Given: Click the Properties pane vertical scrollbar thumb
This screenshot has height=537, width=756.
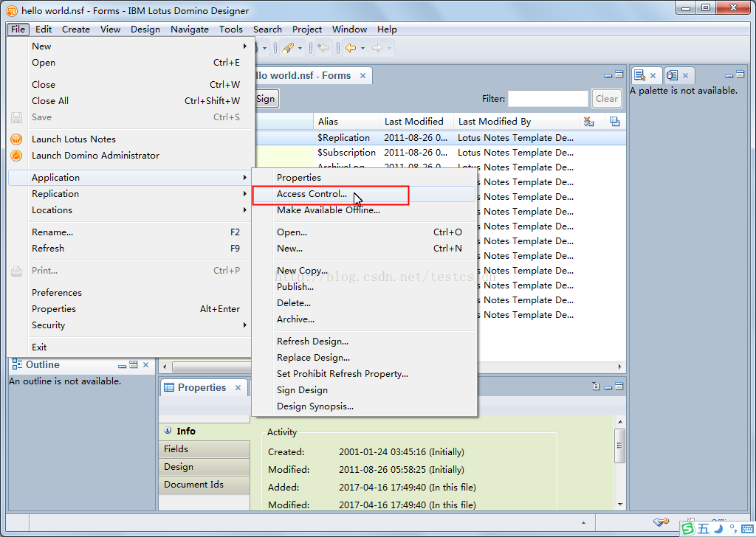Looking at the screenshot, I should tap(620, 446).
